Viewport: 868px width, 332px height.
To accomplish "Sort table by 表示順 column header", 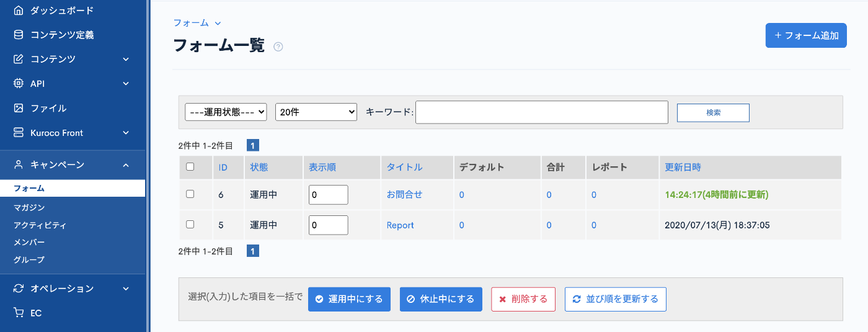I will click(x=322, y=167).
